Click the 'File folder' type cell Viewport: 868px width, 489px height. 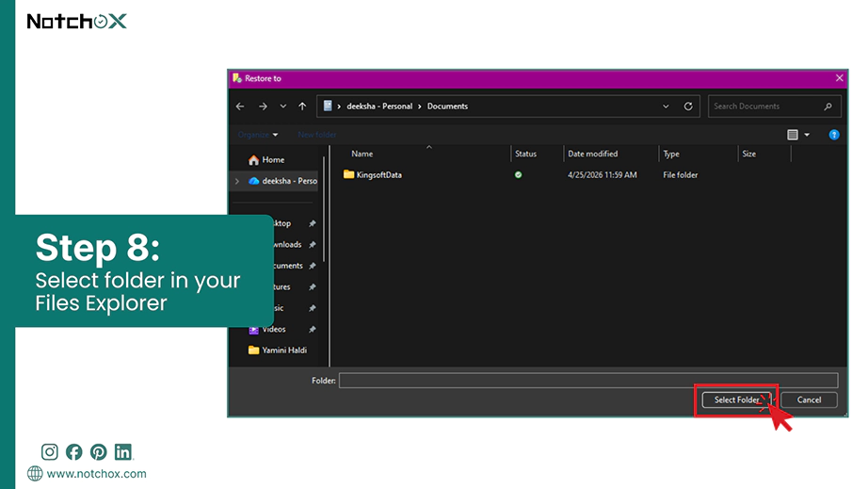pos(681,175)
